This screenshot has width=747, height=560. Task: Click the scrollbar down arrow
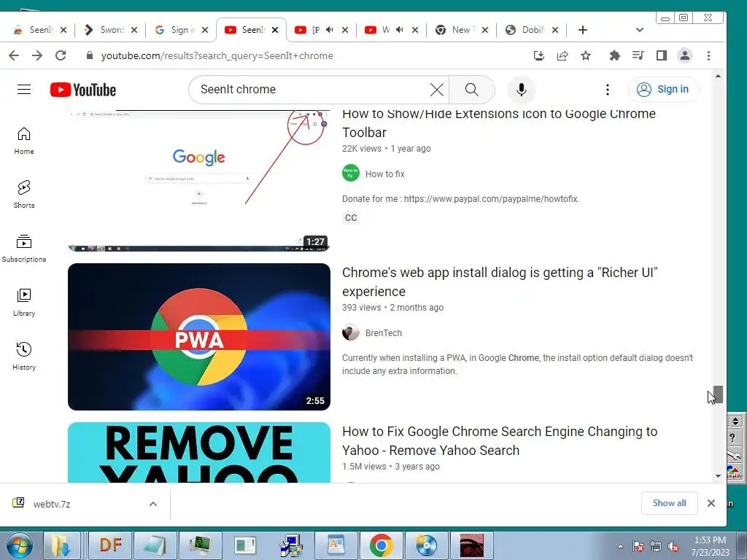(x=718, y=475)
